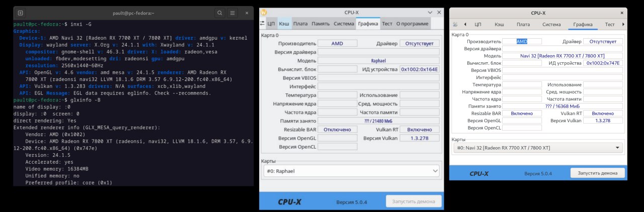The height and width of the screenshot is (212, 644).
Task: Click the 'Navi 32 [Radeon RX 7700 XT / 7800 XT]' model field
Action: coord(562,56)
